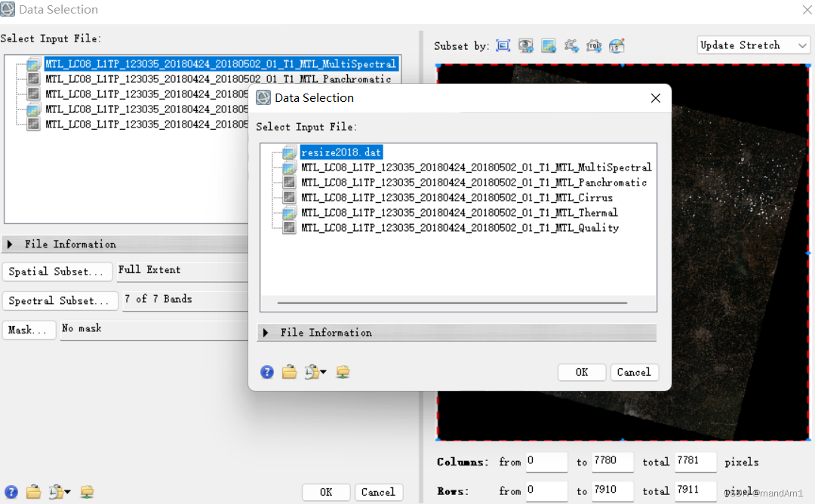Screen dimensions: 815x504
Task: Open recent files dropdown in front dialog
Action: tap(315, 372)
